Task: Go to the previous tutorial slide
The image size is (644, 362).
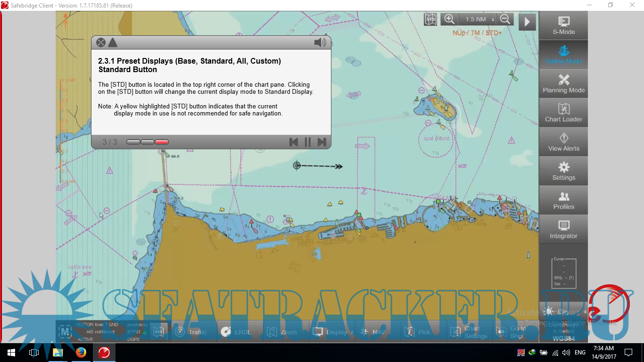Action: point(294,142)
